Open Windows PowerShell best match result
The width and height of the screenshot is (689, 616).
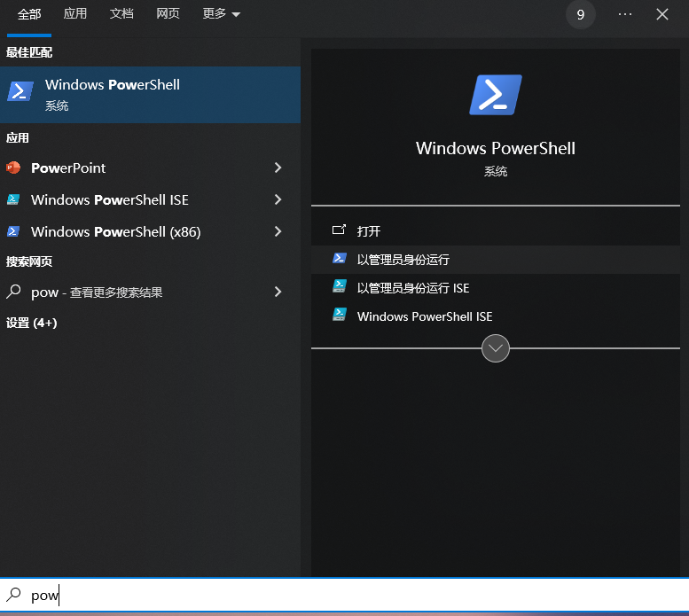tap(150, 95)
